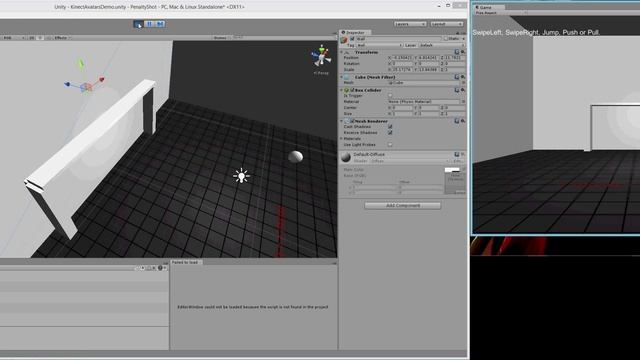Open the Static flags dropdown arrow
This screenshot has width=640, height=360.
(463, 39)
